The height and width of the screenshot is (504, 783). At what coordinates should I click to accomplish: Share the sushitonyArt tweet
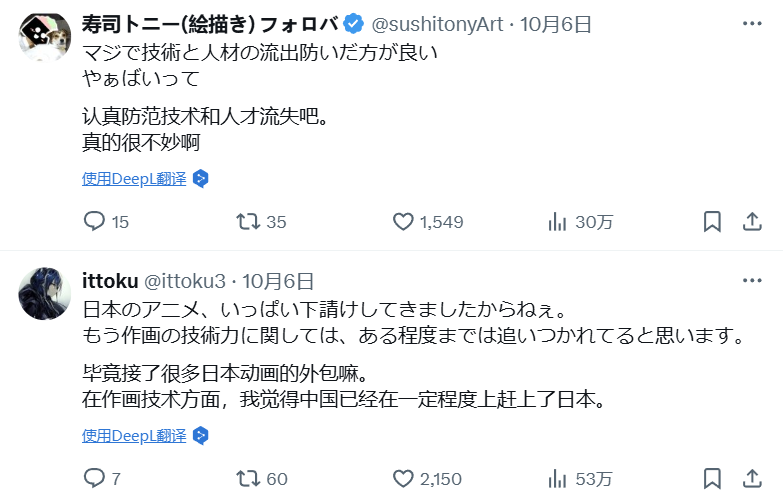752,221
